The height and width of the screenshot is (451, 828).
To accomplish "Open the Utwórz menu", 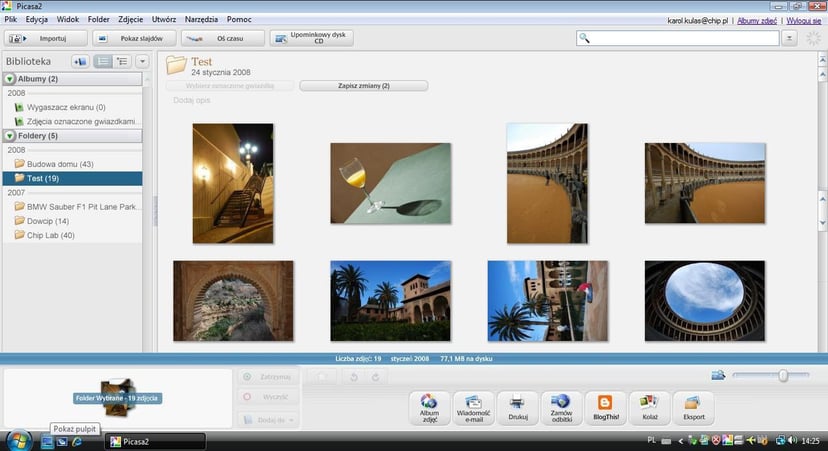I will click(164, 19).
